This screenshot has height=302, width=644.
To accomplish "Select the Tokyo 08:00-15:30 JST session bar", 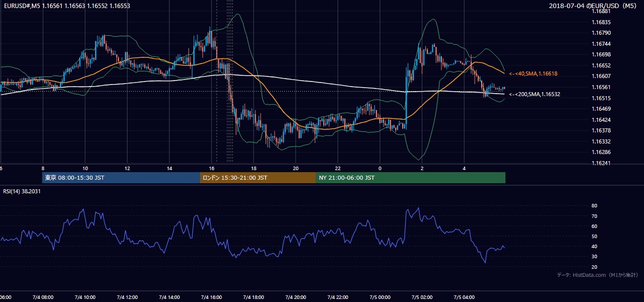I will point(121,178).
